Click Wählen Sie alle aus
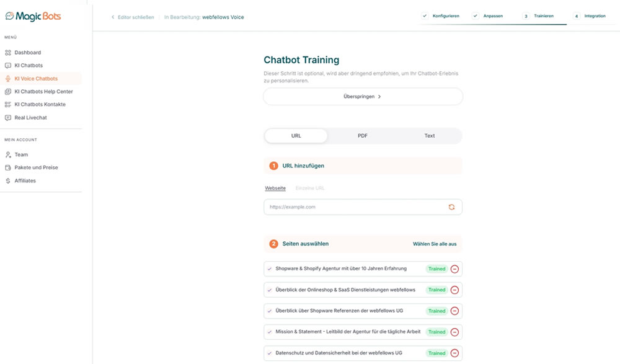The image size is (620, 364). [435, 244]
